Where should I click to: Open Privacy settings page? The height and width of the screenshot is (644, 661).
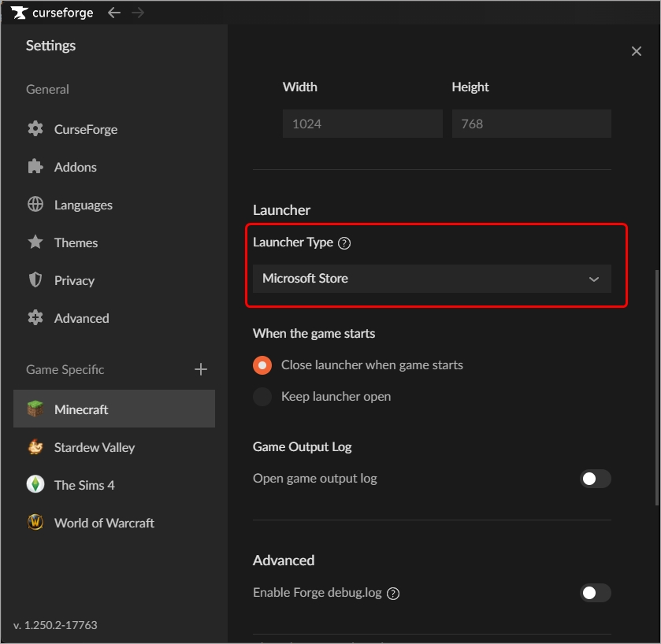(114, 280)
